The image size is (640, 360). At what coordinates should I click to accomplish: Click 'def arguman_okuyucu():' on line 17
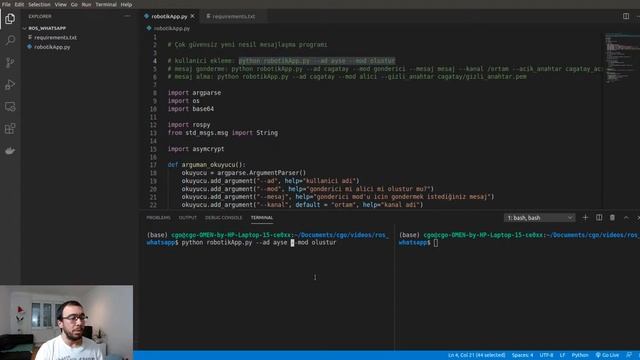(207, 165)
